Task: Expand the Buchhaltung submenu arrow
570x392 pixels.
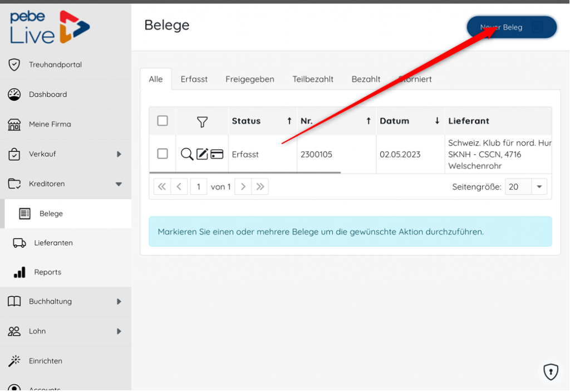Action: point(119,301)
